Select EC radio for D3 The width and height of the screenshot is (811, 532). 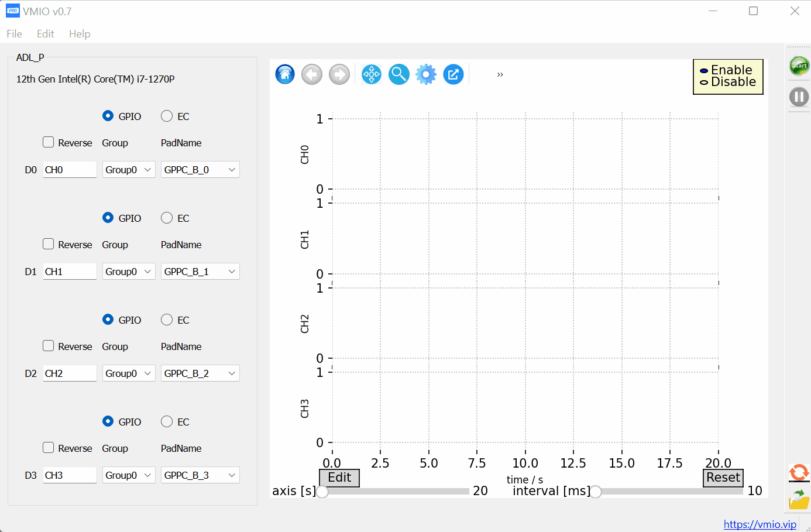167,421
